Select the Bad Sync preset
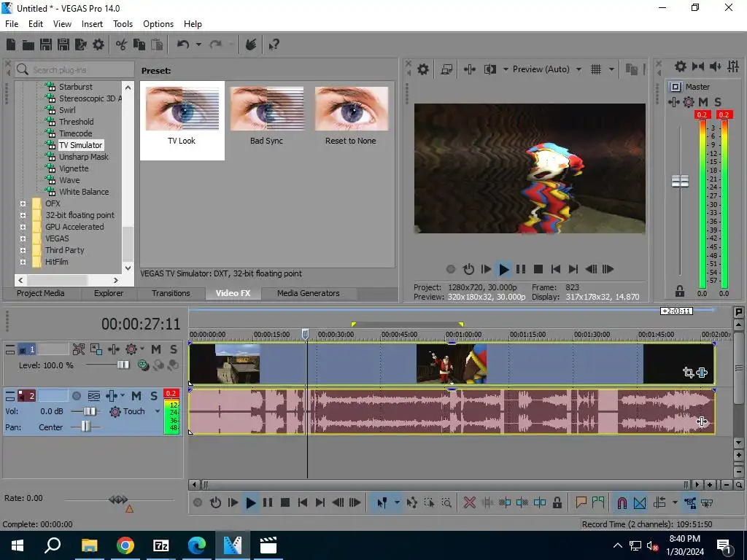747x560 pixels. pos(267,116)
